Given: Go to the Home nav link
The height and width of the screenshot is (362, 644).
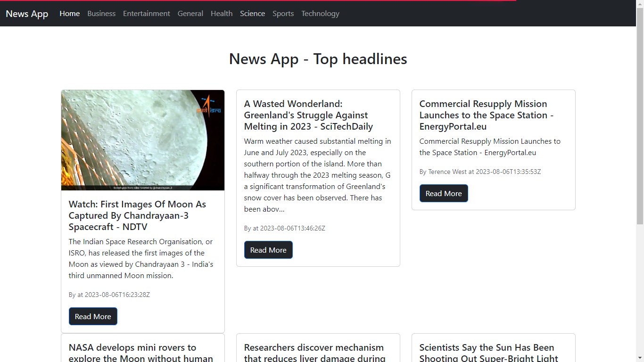Looking at the screenshot, I should pos(70,14).
